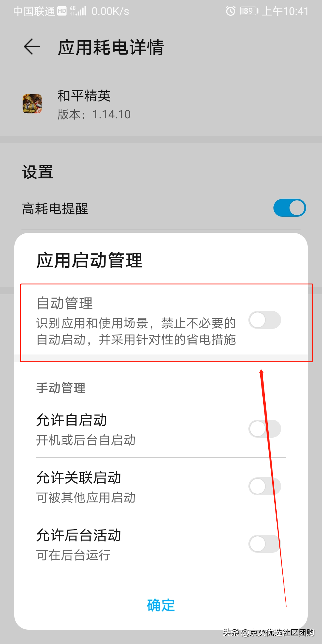The height and width of the screenshot is (644, 322).
Task: Select the 允许自启动 row label
Action: click(x=71, y=420)
